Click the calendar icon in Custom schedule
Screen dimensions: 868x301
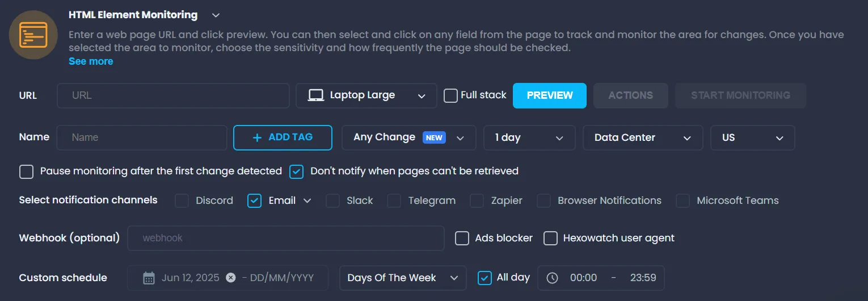149,278
